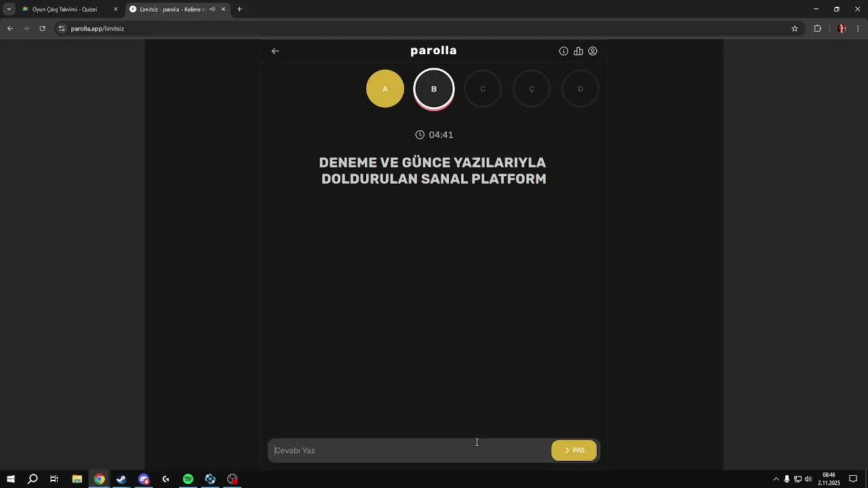Skip question with the PAS button
868x488 pixels.
click(574, 450)
